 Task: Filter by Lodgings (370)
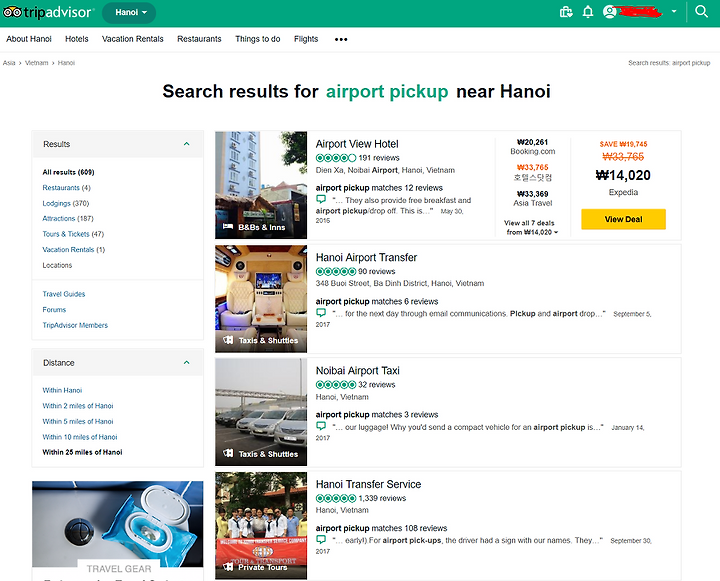[65, 203]
